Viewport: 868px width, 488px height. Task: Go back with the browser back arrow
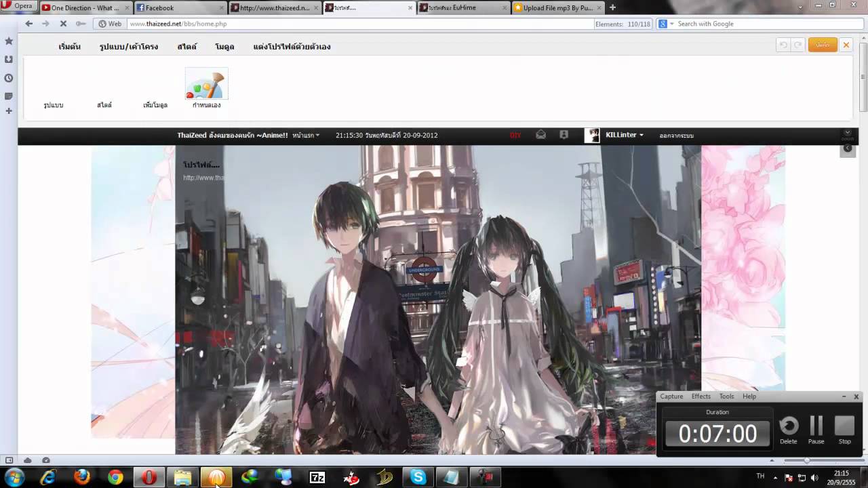click(28, 24)
